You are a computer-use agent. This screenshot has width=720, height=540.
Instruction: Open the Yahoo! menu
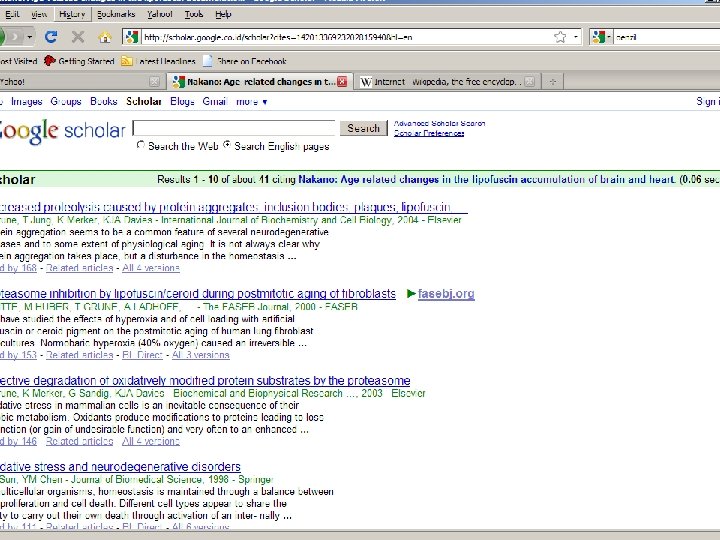[x=160, y=14]
